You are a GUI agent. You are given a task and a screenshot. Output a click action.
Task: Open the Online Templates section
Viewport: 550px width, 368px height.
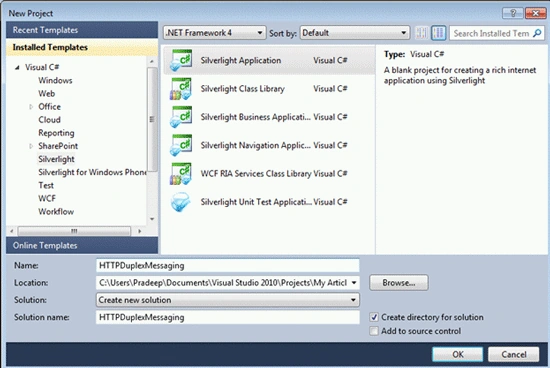(x=82, y=245)
